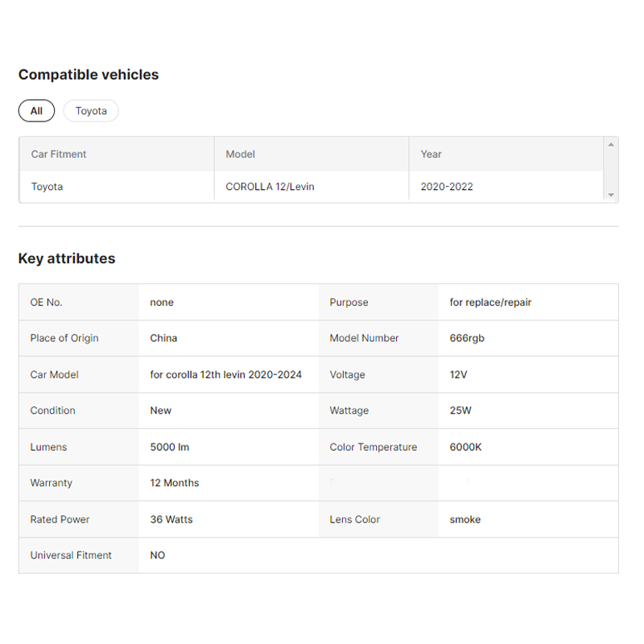Click the Model column header
This screenshot has width=644, height=644.
tap(240, 154)
